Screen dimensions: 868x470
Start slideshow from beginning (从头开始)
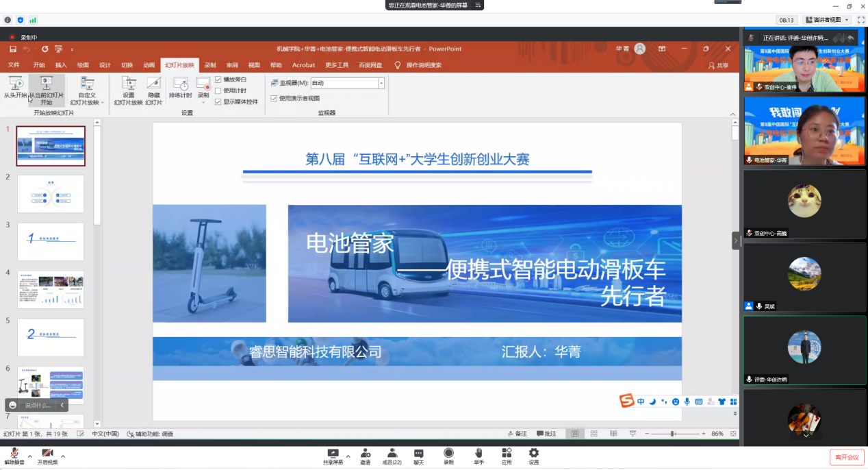click(x=15, y=88)
